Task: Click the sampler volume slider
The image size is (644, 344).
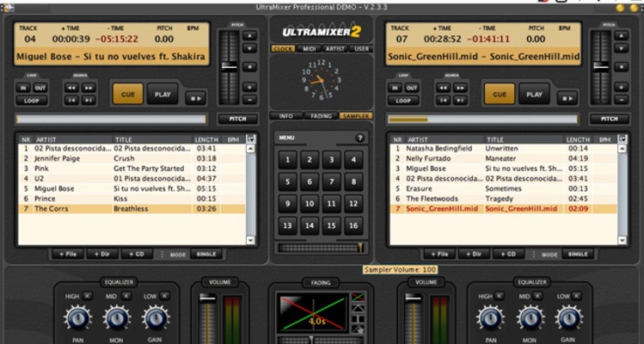Action: [x=321, y=248]
